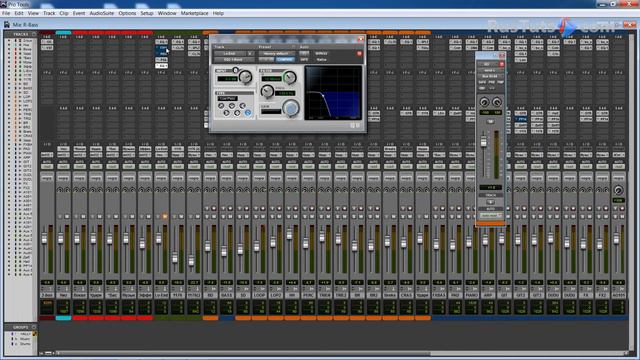This screenshot has width=640, height=360.
Task: Open the Help menu
Action: pos(218,13)
